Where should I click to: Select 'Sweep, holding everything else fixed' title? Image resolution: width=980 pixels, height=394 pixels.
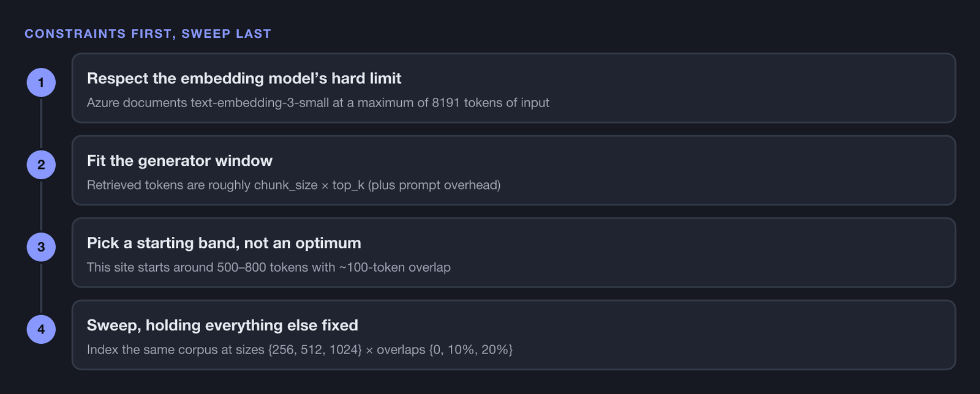[222, 325]
